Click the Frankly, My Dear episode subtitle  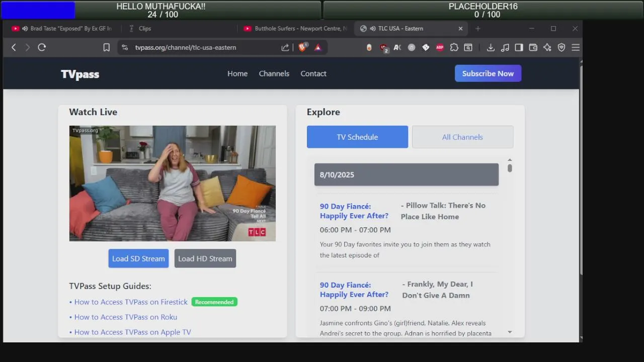click(x=438, y=290)
